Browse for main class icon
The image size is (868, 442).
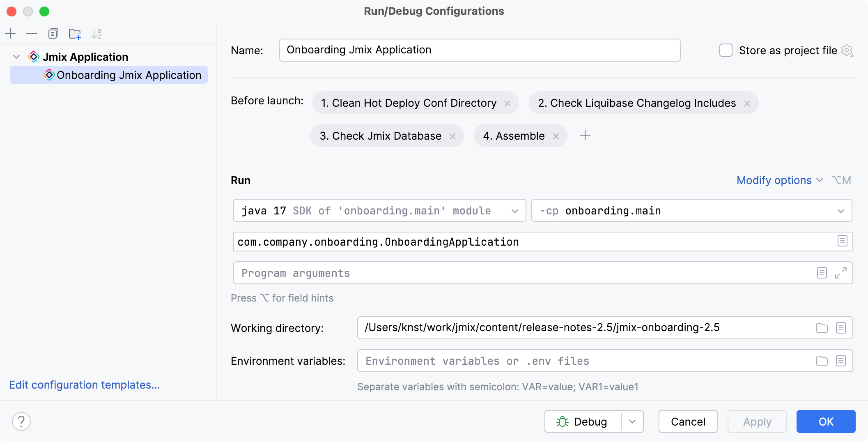843,241
